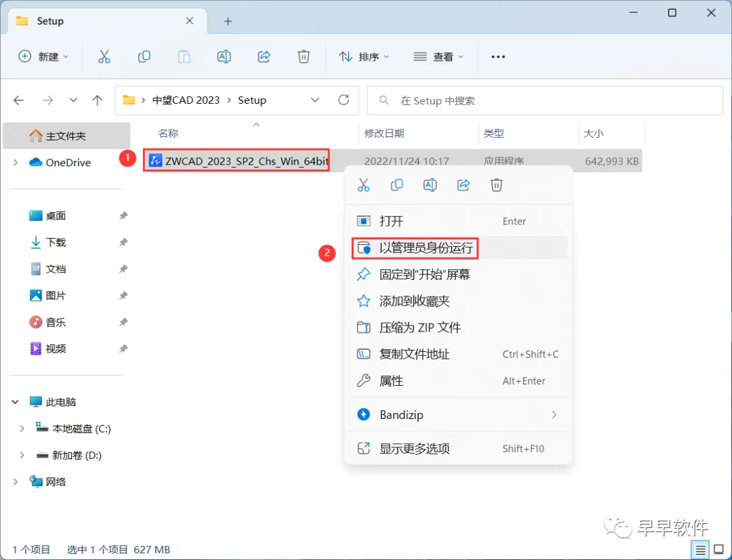Expand Bandizip submenu arrow
Screen dimensions: 732x560
pos(554,415)
